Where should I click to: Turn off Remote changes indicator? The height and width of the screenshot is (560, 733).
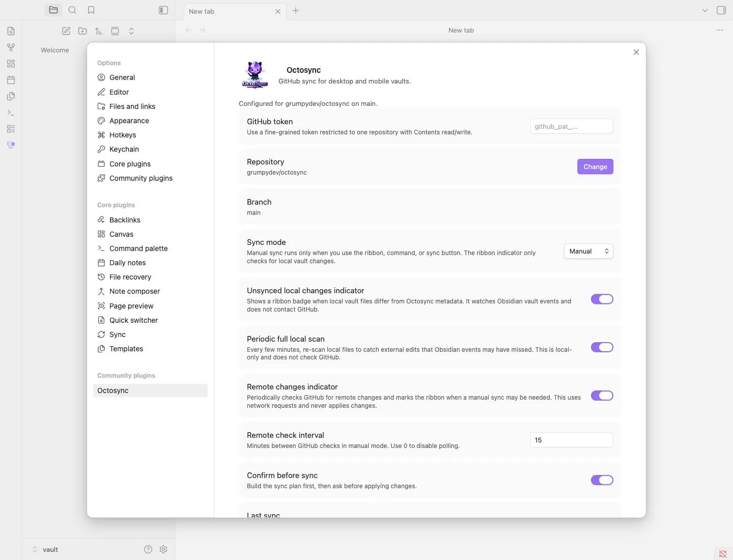(x=602, y=396)
